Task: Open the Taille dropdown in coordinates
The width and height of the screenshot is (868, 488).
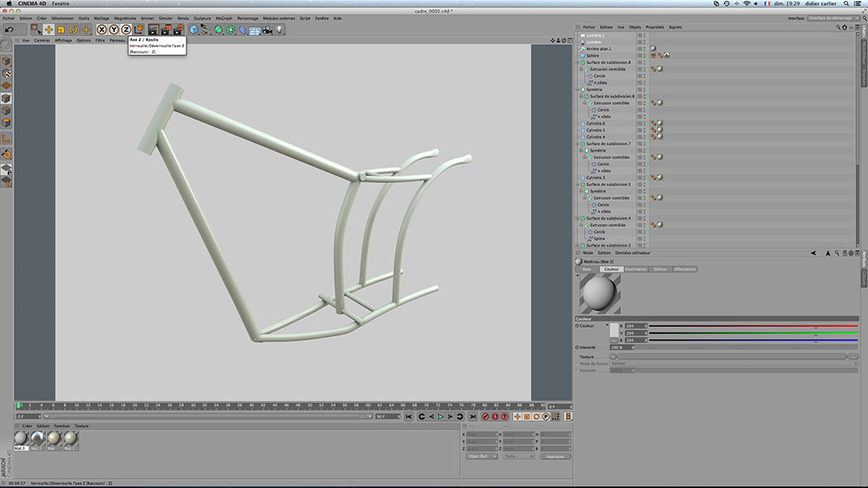Action: click(518, 457)
